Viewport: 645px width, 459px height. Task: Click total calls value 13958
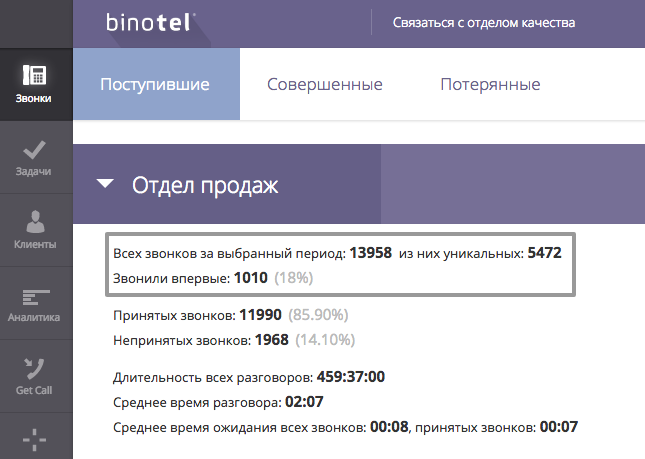pyautogui.click(x=371, y=253)
